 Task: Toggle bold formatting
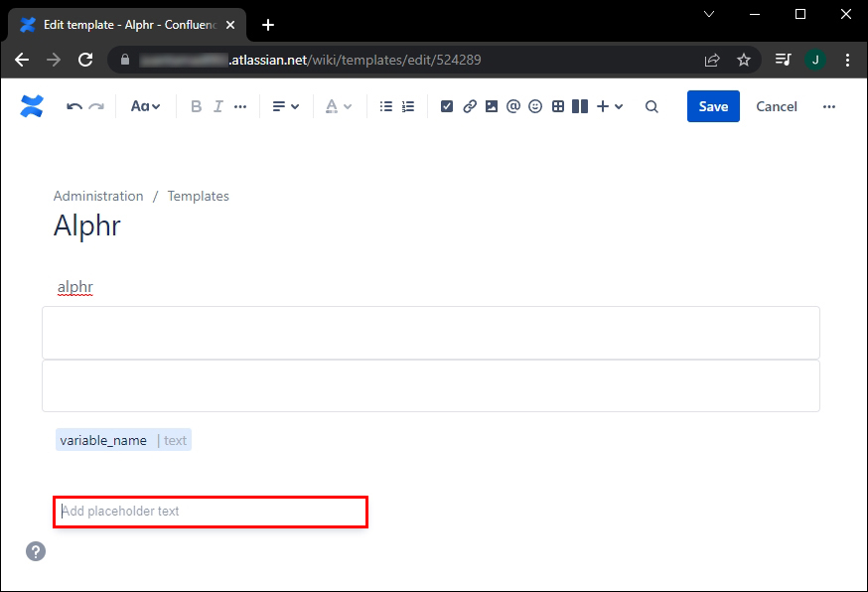[196, 106]
